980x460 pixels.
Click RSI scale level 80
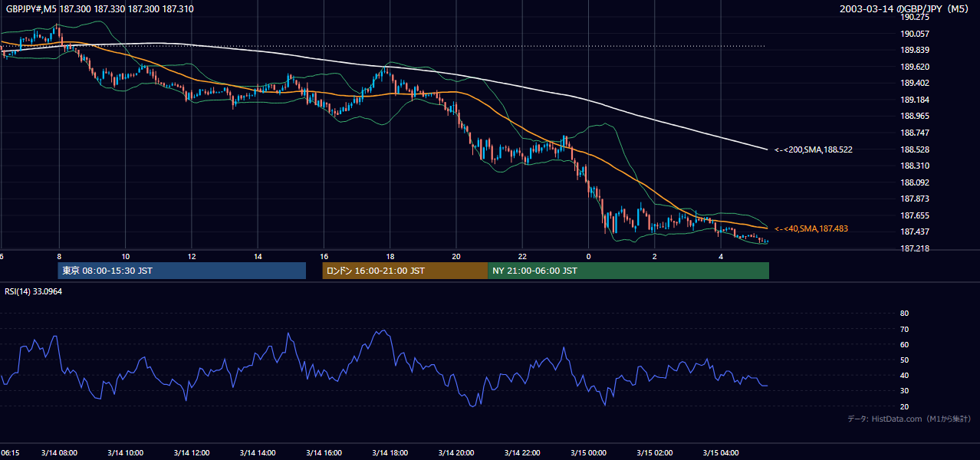pyautogui.click(x=904, y=314)
